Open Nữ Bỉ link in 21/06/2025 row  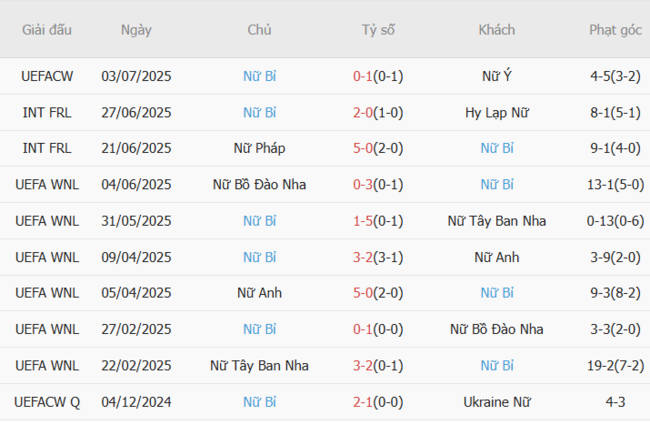(497, 148)
